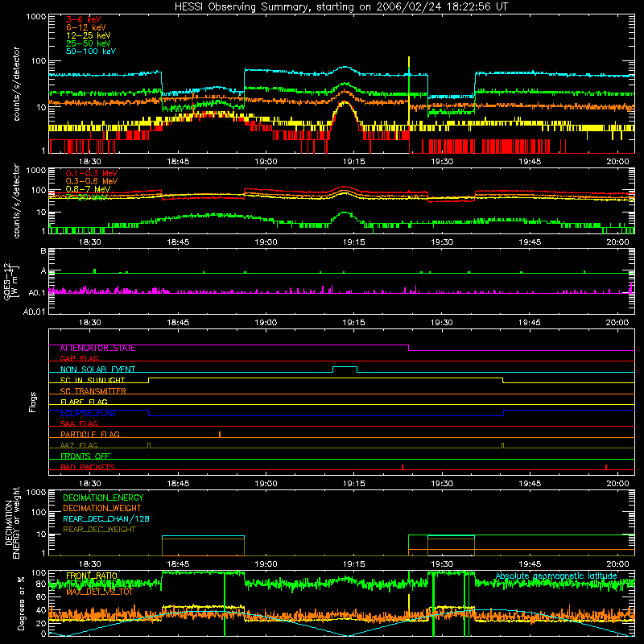Click the ATTENUATOR_STATE step-down point
Screen dimensions: 644x644
409,348
